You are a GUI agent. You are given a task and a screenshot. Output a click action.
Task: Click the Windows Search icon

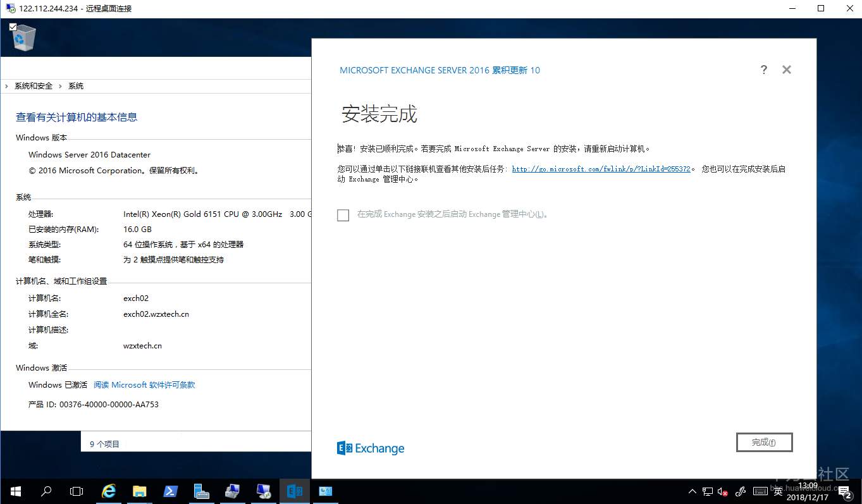tap(46, 491)
